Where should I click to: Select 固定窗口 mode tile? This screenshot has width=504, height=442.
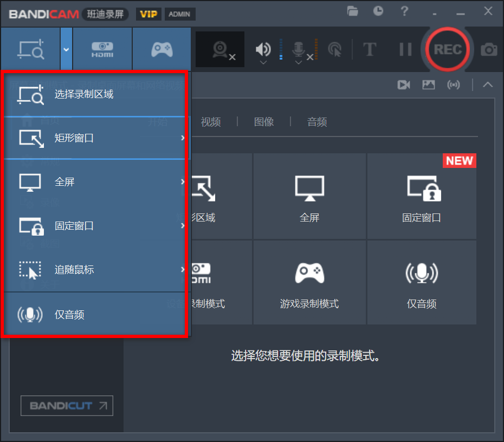(422, 196)
